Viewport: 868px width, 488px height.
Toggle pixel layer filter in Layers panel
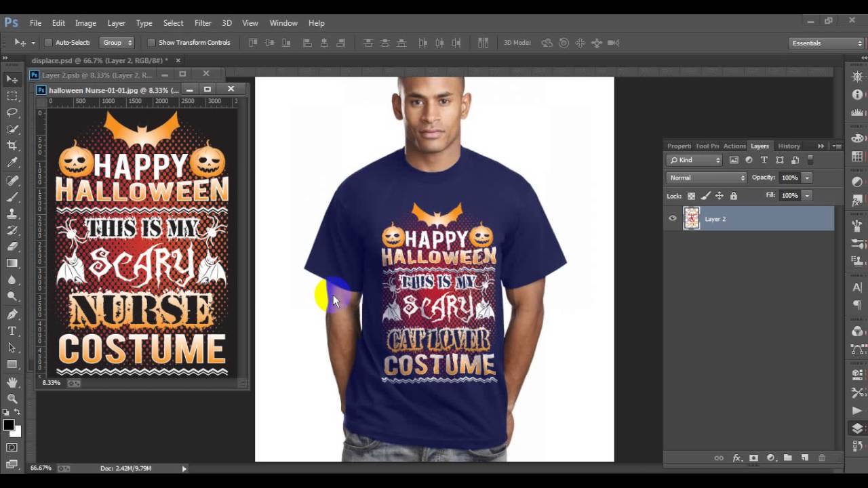coord(734,160)
